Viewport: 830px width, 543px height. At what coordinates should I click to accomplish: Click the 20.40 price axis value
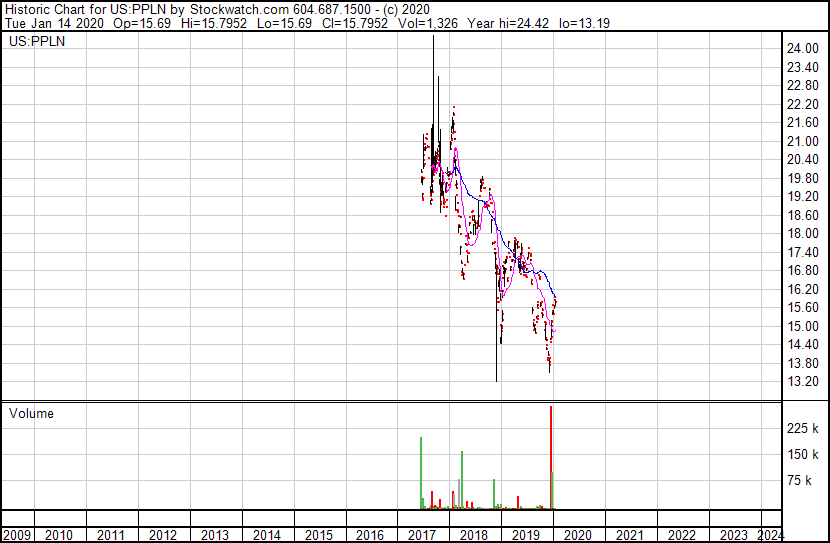click(803, 160)
